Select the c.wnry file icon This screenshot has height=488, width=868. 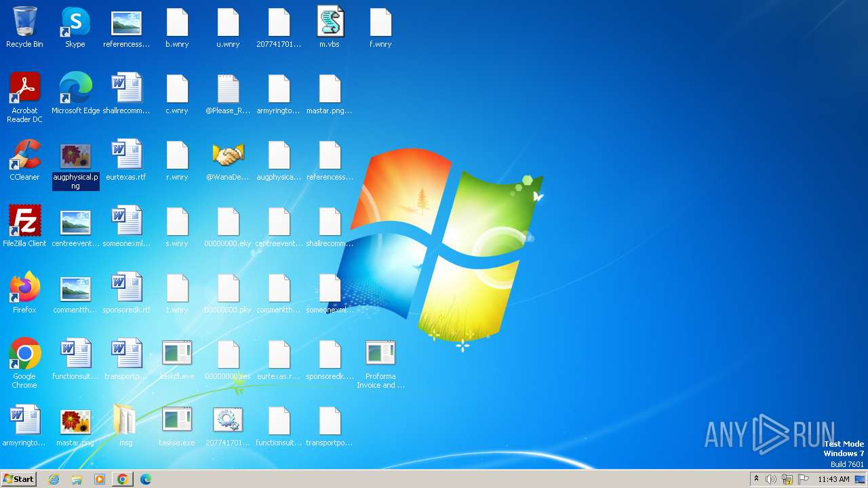coord(177,94)
